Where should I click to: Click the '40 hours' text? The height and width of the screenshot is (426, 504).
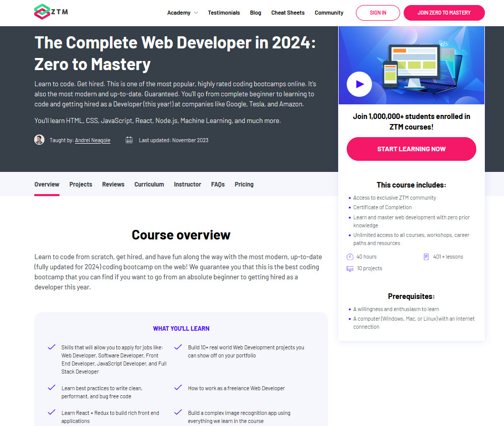(366, 257)
